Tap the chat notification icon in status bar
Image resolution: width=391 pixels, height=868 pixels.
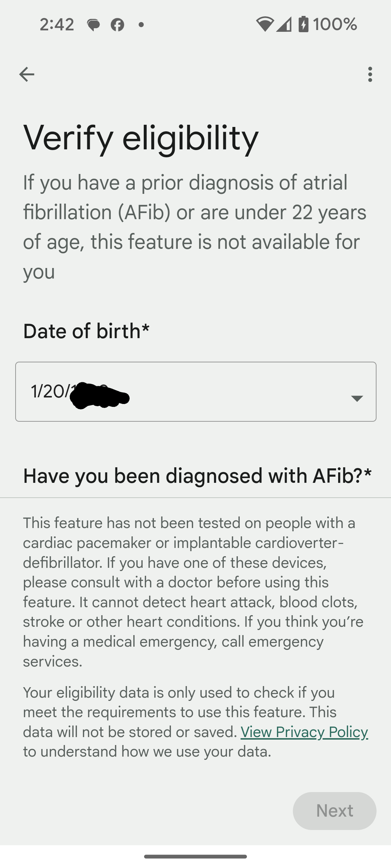click(93, 25)
